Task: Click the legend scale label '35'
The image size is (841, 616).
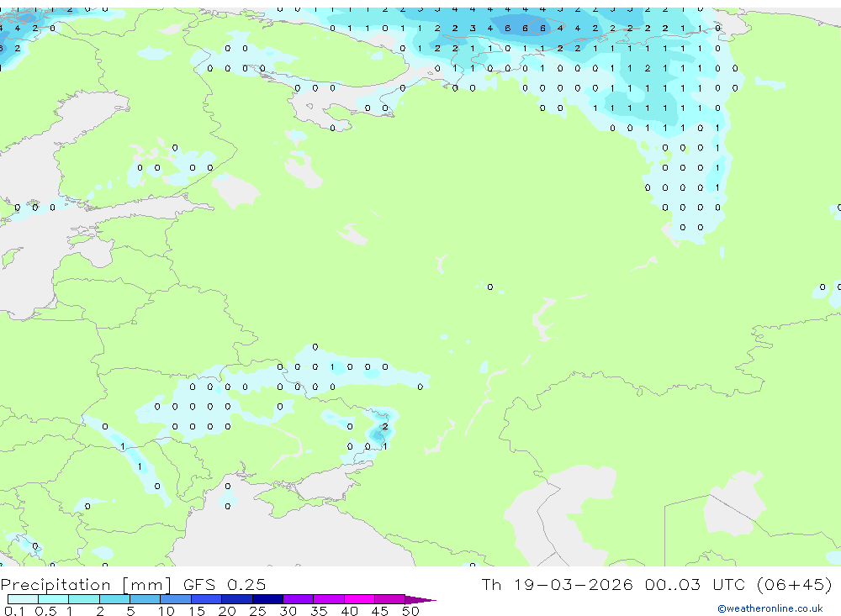Action: coord(319,611)
